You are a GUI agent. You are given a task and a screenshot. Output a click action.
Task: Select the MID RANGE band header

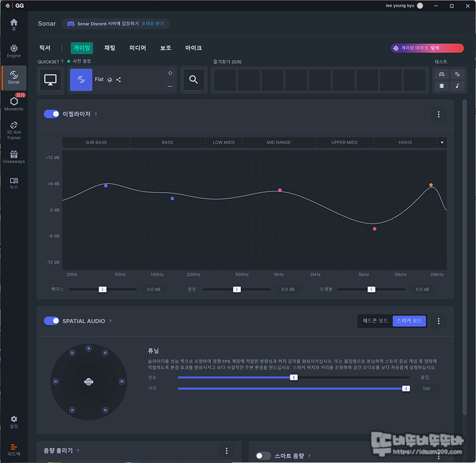click(x=279, y=142)
